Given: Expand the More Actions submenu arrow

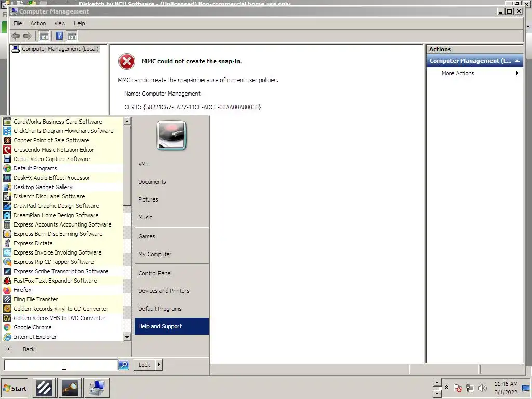Looking at the screenshot, I should tap(517, 73).
